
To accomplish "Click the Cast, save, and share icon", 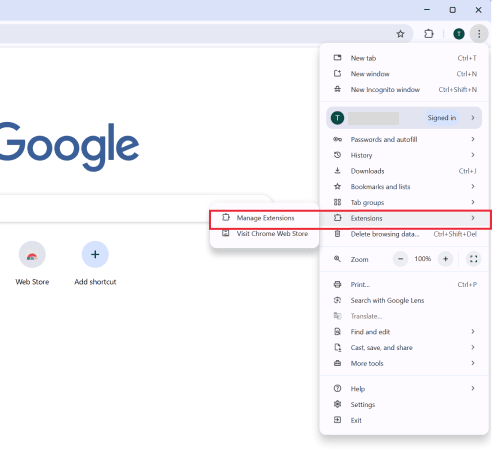I will [x=337, y=347].
